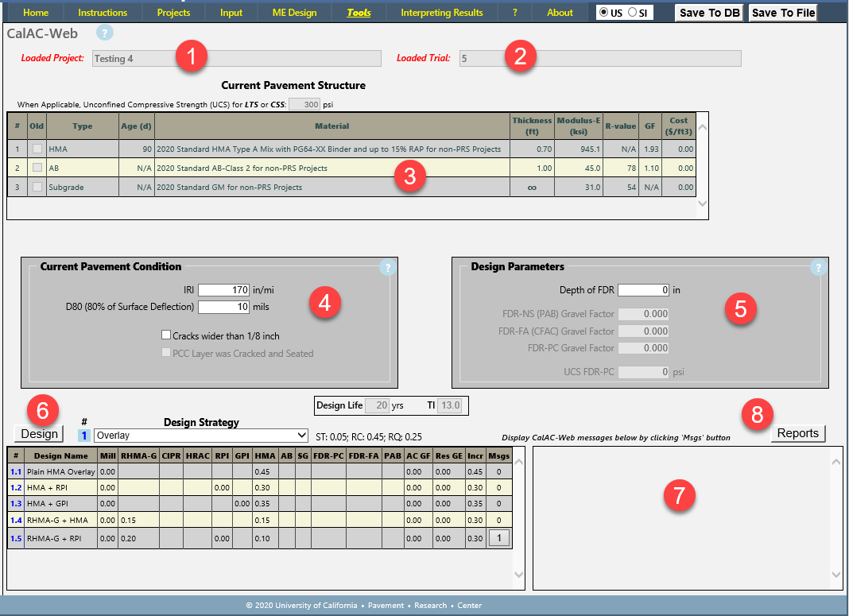Select the SI units radio button
The height and width of the screenshot is (616, 849).
tap(632, 13)
